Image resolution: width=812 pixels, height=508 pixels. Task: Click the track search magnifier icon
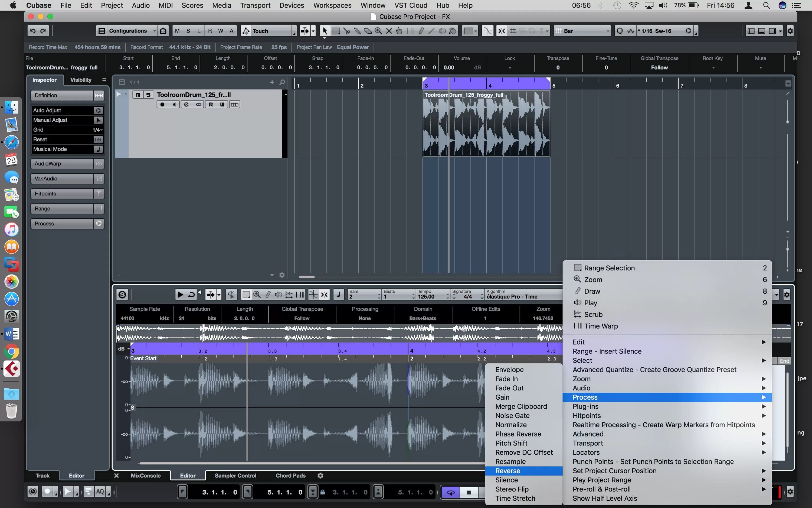[282, 82]
